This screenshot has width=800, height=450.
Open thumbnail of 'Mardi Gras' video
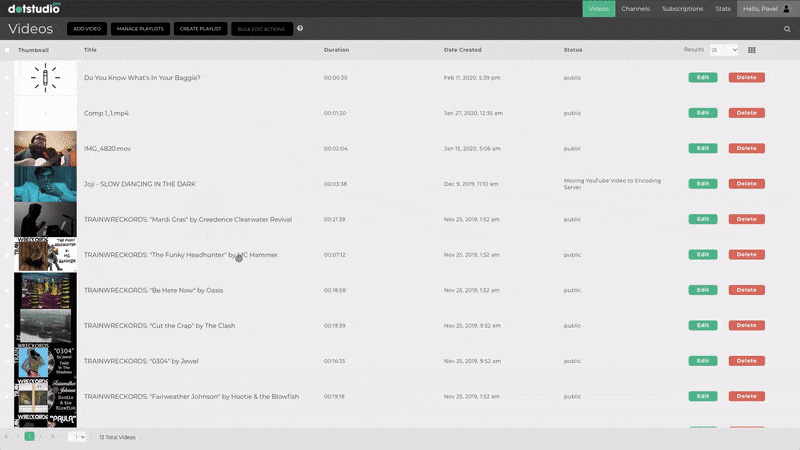click(x=45, y=219)
